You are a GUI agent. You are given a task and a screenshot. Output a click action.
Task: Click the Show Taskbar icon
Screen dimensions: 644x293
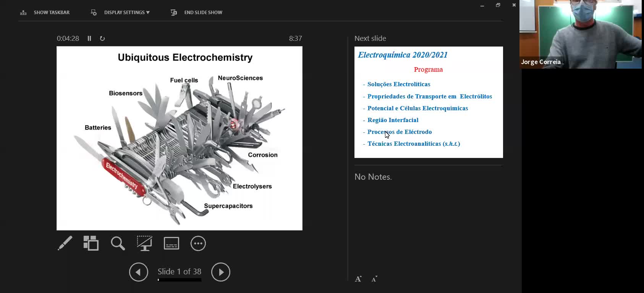coord(23,13)
